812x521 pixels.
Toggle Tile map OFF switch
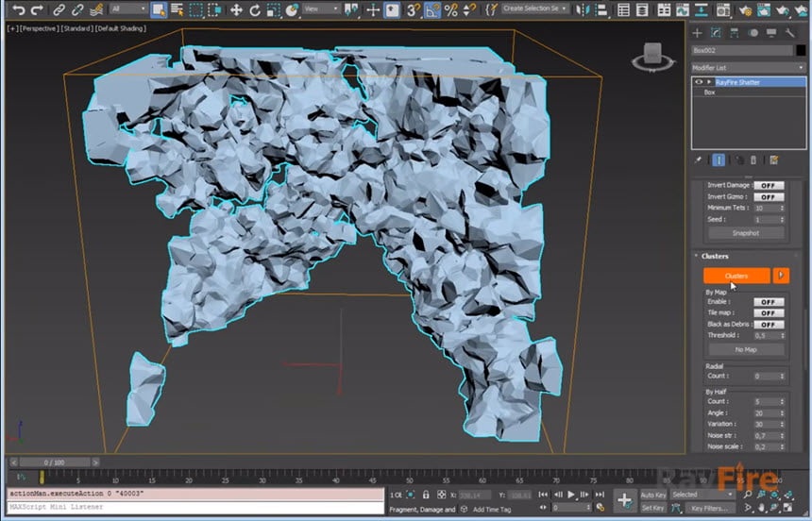point(769,313)
